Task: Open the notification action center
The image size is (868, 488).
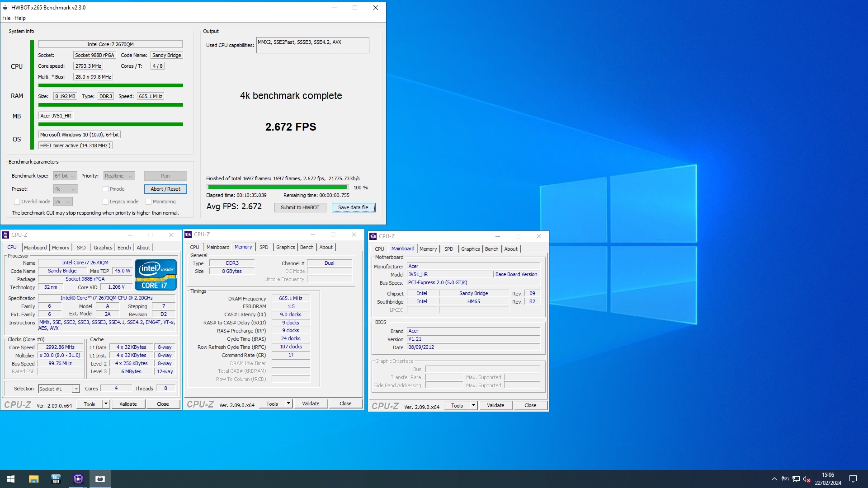Action: tap(853, 479)
